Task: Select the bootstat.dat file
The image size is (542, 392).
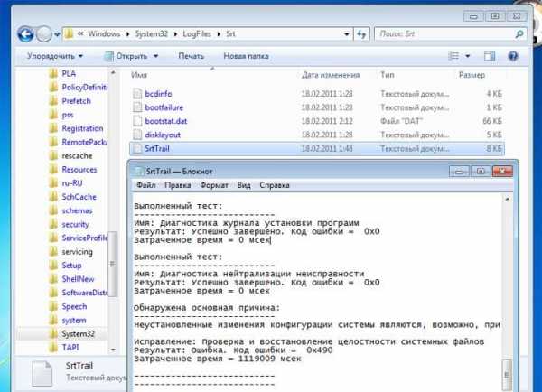Action: (166, 121)
